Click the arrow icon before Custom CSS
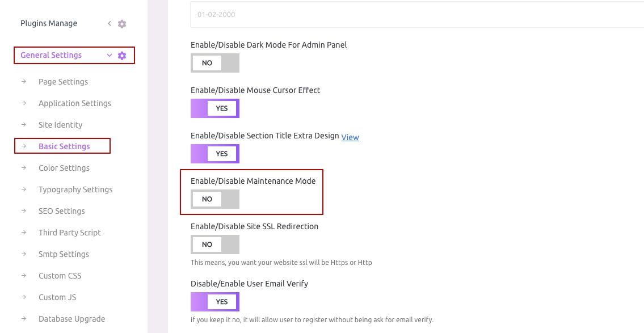 click(x=24, y=275)
